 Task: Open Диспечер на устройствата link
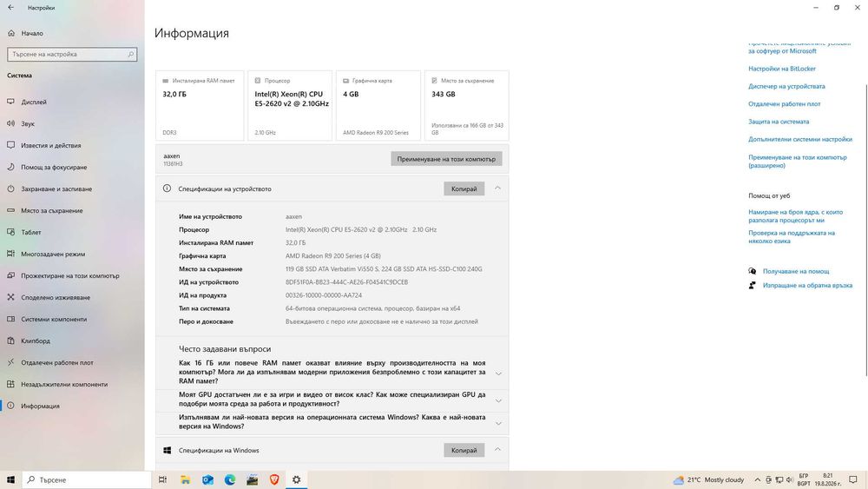[x=786, y=86]
